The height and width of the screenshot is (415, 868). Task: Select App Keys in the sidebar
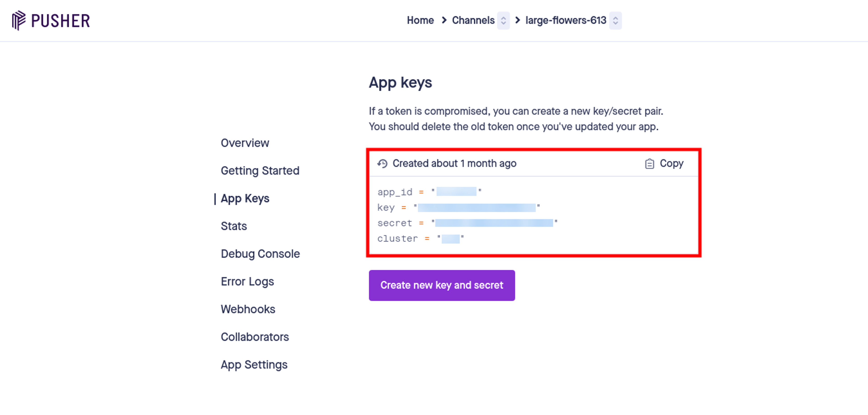click(245, 198)
